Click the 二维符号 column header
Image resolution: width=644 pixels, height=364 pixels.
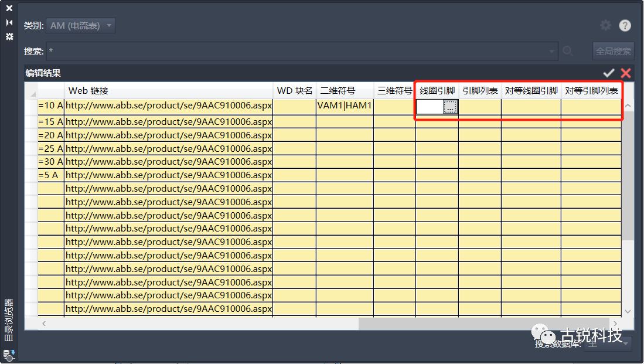[x=345, y=91]
